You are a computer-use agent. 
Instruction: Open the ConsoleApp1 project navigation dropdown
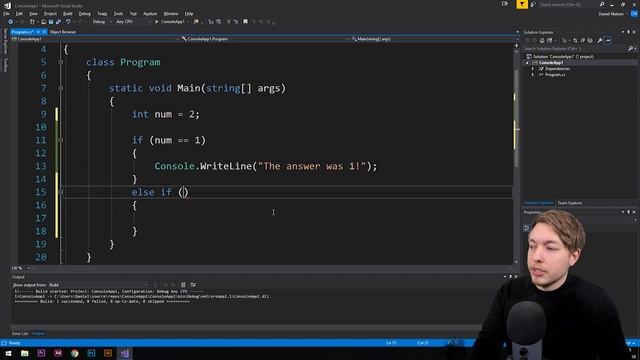[x=96, y=39]
